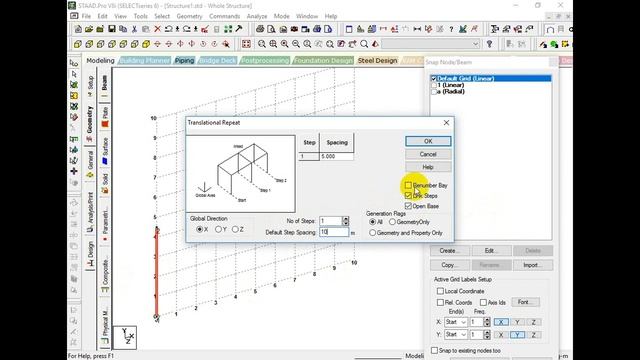Screen dimensions: 640x360
Task: Click the Zoom Out magnifier icon
Action: 296,44
